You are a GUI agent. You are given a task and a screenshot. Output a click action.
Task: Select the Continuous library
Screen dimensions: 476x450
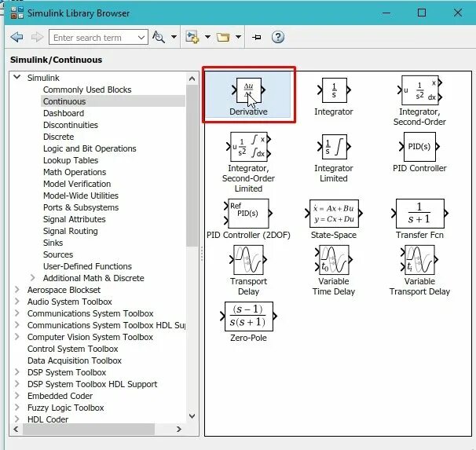(x=64, y=101)
